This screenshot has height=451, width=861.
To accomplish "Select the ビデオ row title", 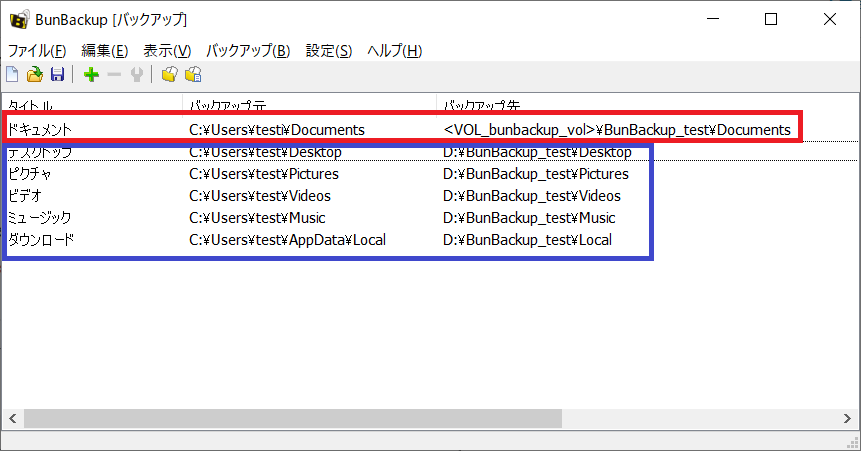I will [25, 196].
